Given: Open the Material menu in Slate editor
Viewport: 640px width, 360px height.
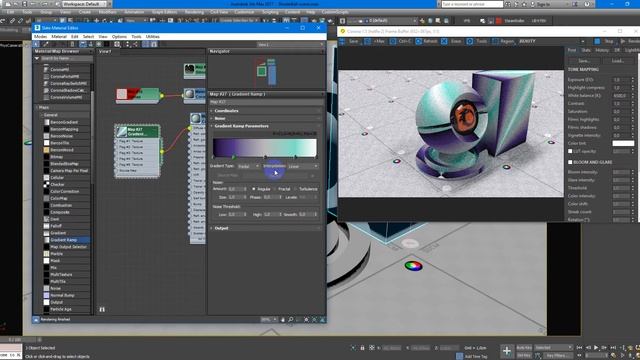Looking at the screenshot, I should (x=59, y=36).
